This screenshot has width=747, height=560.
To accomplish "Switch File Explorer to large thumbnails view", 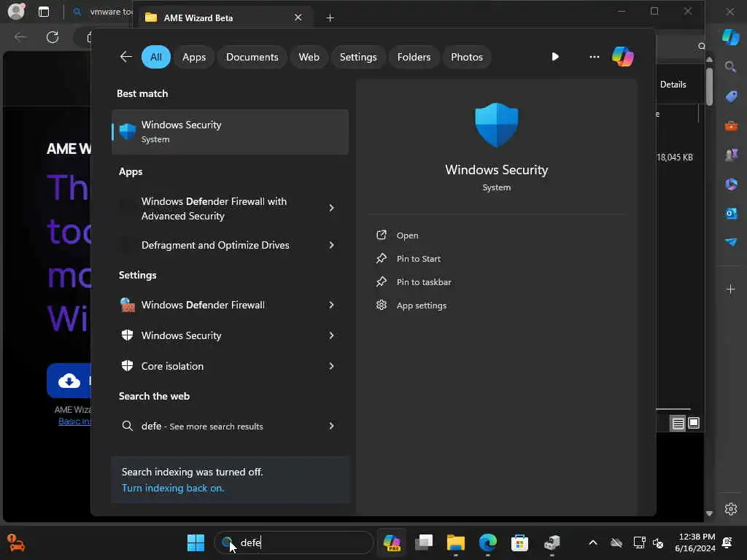I will [x=694, y=423].
